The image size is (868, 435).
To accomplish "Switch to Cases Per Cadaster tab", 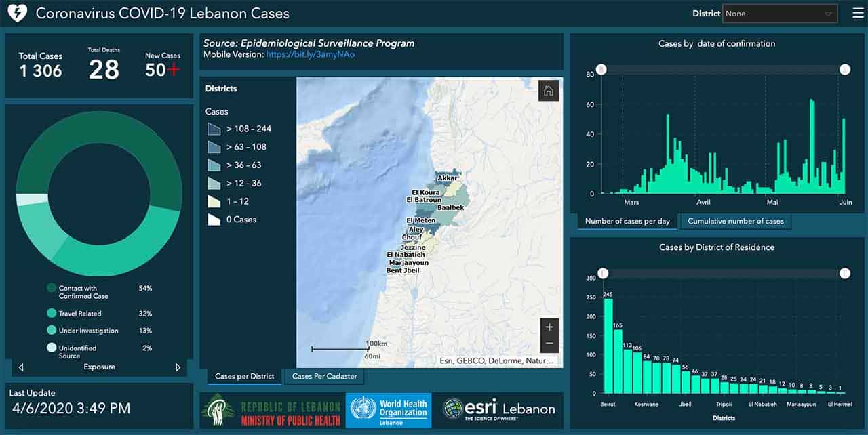I will 324,377.
